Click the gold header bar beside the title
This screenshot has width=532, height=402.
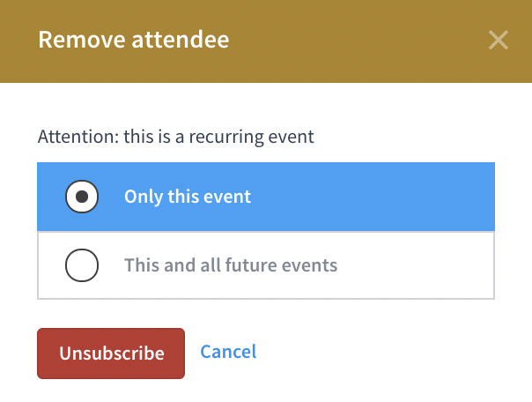click(352, 41)
